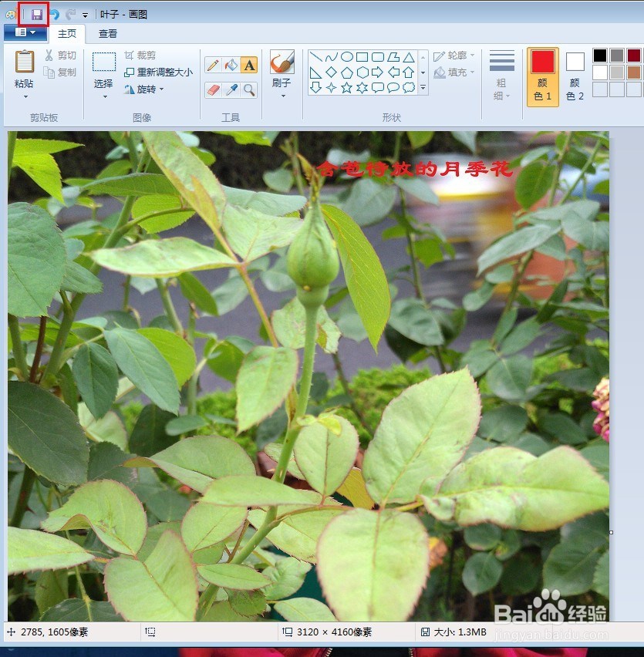Click the dashed-rectangle 选择 selection button
The width and height of the screenshot is (644, 657).
tap(104, 62)
